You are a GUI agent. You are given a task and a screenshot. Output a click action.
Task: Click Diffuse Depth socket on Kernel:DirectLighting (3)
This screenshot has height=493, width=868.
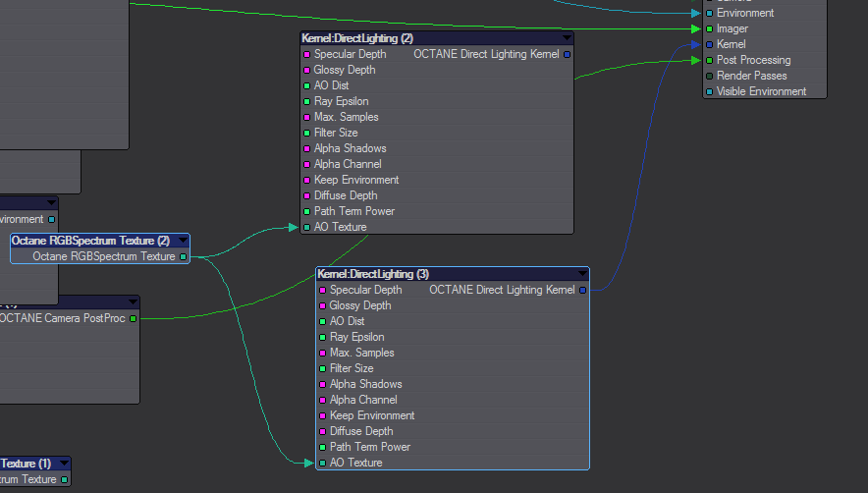[323, 431]
